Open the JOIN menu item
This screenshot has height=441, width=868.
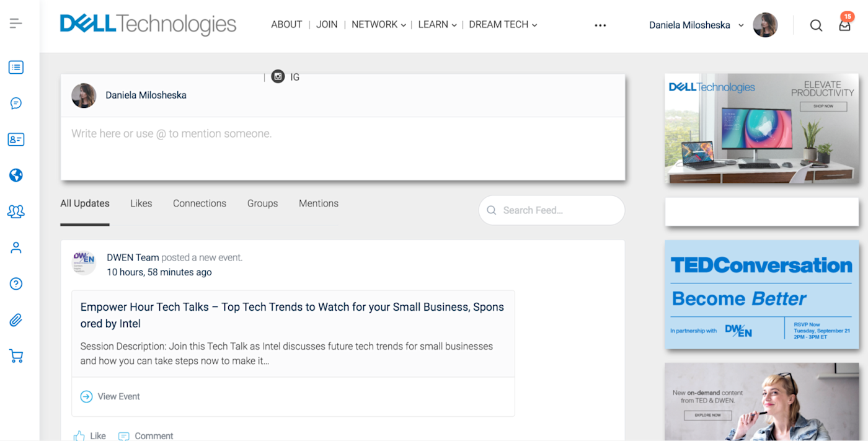click(x=327, y=25)
